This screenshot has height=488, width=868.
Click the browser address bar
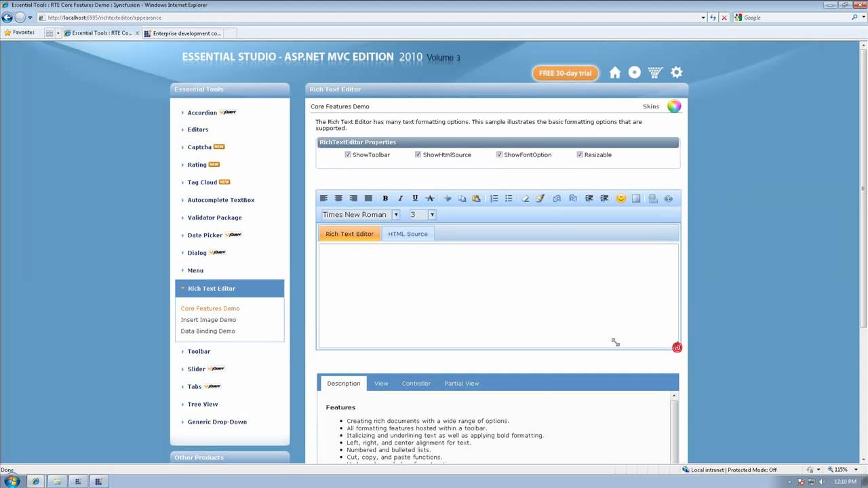coord(372,18)
